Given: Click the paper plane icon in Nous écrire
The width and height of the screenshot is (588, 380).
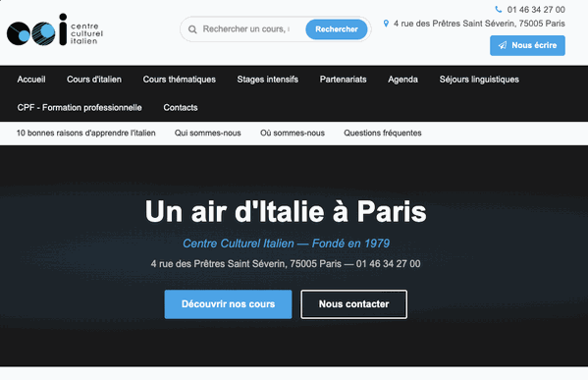Looking at the screenshot, I should 503,45.
